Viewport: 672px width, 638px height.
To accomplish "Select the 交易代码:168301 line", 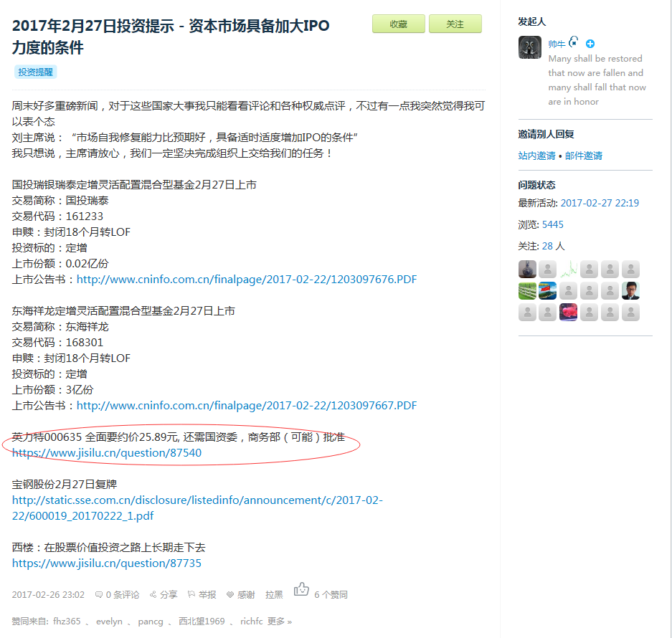I will click(x=57, y=343).
